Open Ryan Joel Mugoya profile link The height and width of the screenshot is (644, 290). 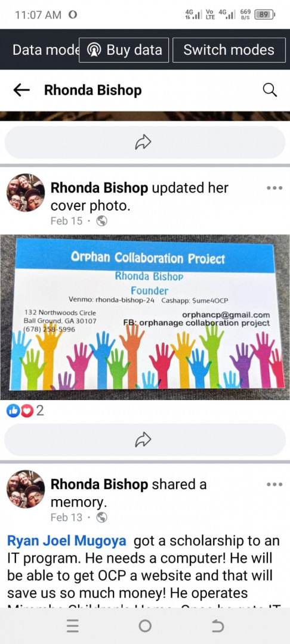point(67,541)
